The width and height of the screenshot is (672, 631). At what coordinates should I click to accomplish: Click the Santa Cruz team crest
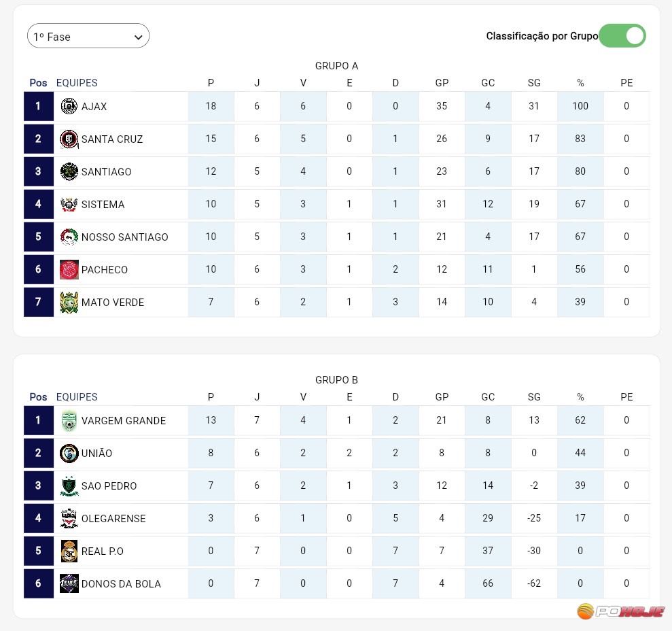point(69,139)
